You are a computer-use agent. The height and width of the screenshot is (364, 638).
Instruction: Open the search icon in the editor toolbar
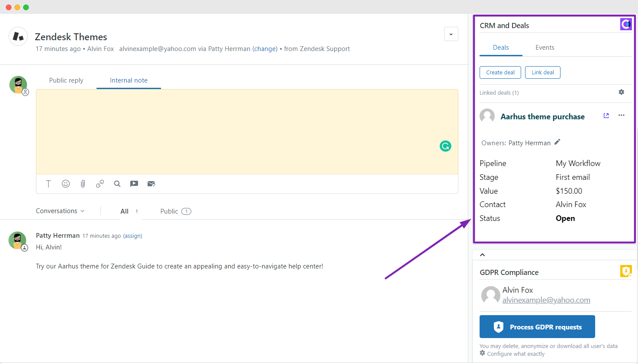pos(117,184)
